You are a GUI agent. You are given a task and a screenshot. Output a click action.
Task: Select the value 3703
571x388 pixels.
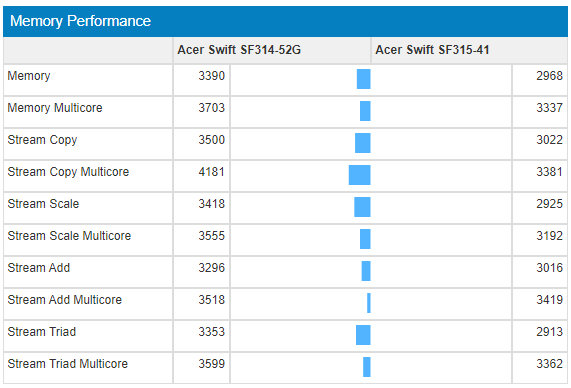(212, 108)
